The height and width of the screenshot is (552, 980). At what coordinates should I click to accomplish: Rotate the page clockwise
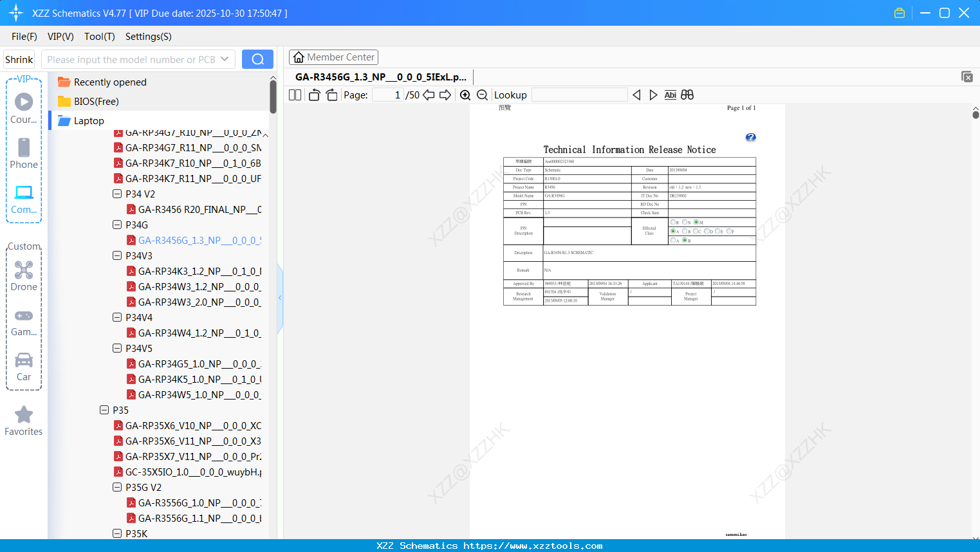click(331, 95)
